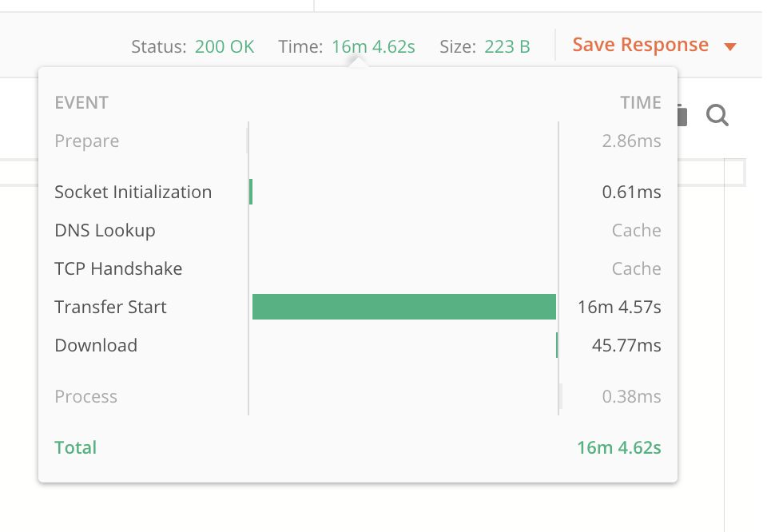
Task: Click the TIME column header
Action: click(641, 103)
